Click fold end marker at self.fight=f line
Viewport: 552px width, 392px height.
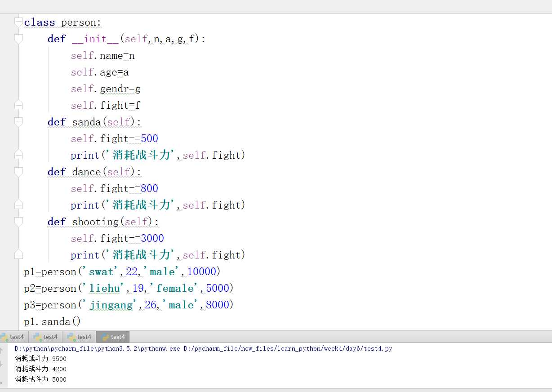click(x=18, y=105)
